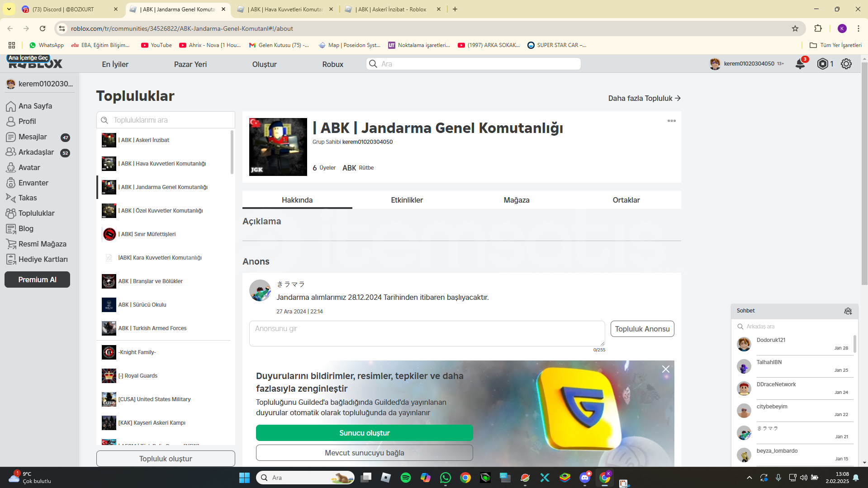Select [CUSA] United States Military community

(x=164, y=399)
